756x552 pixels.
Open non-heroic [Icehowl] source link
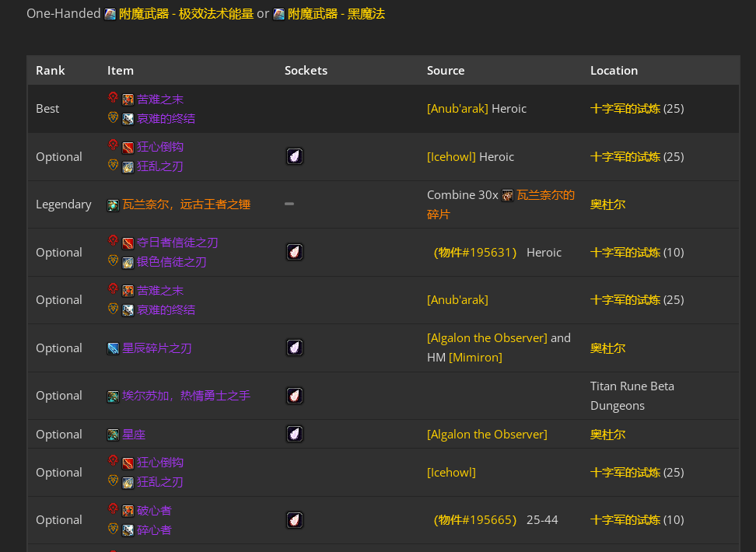(x=451, y=473)
